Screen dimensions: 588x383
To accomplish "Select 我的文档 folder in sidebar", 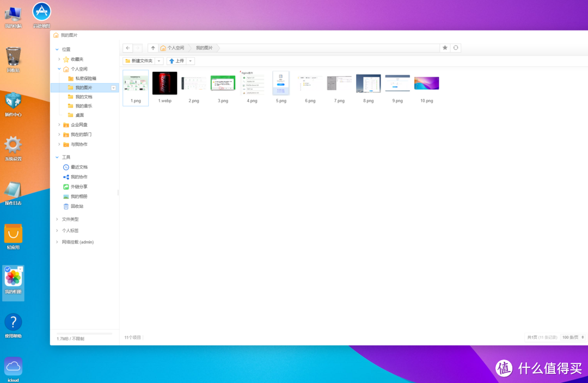I will point(83,97).
